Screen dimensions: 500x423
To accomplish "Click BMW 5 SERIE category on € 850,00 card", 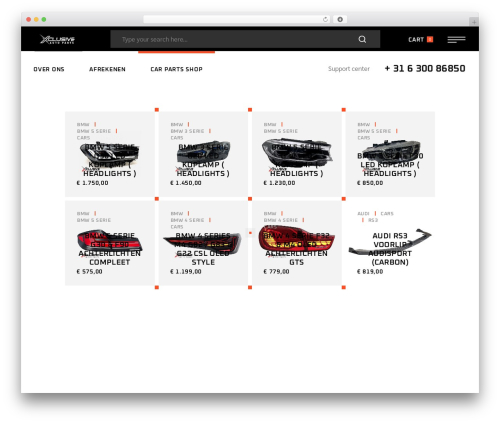I will [374, 131].
